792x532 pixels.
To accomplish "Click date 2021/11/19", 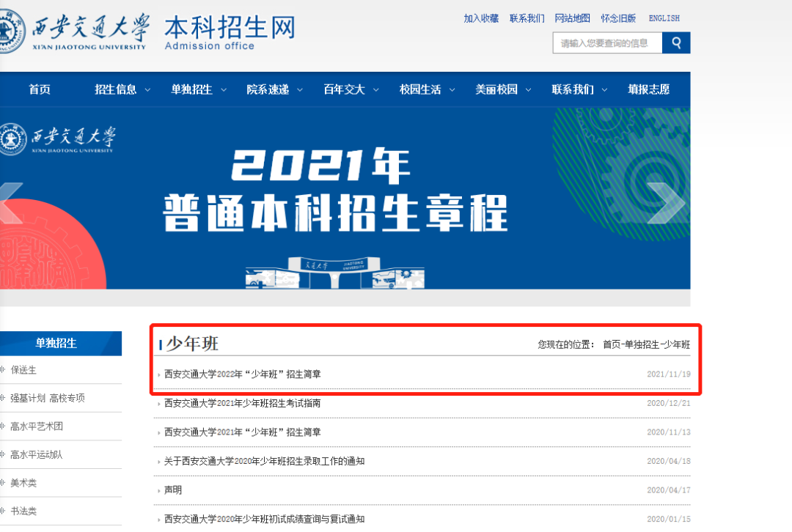I will [x=669, y=374].
